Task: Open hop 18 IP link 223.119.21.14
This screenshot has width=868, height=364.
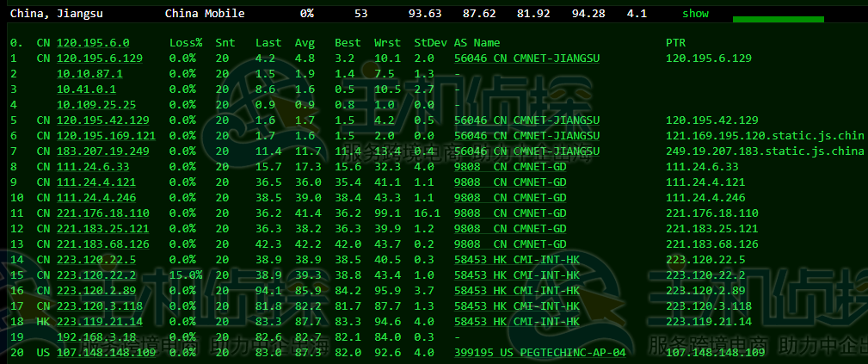Action: pos(100,322)
